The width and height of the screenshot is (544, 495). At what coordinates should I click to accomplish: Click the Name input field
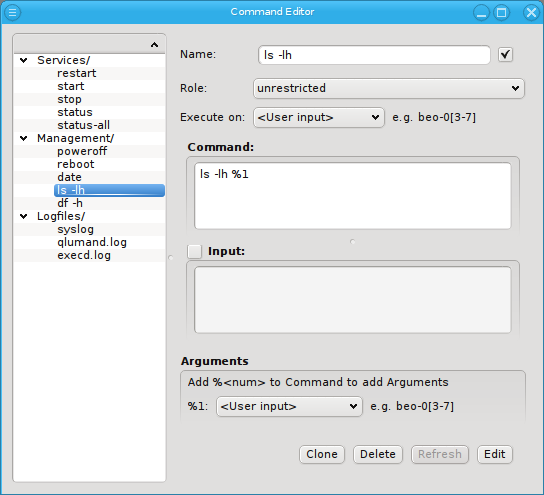click(x=374, y=55)
